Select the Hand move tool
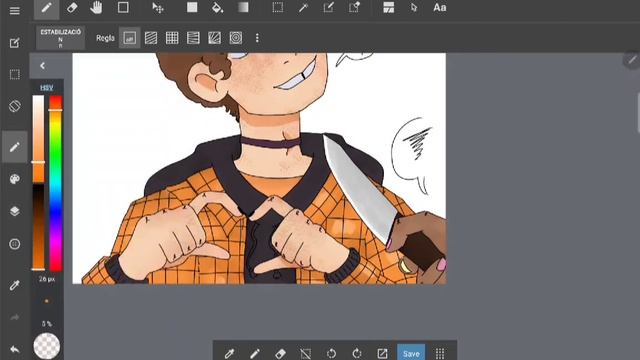The width and height of the screenshot is (640, 360). click(x=96, y=8)
